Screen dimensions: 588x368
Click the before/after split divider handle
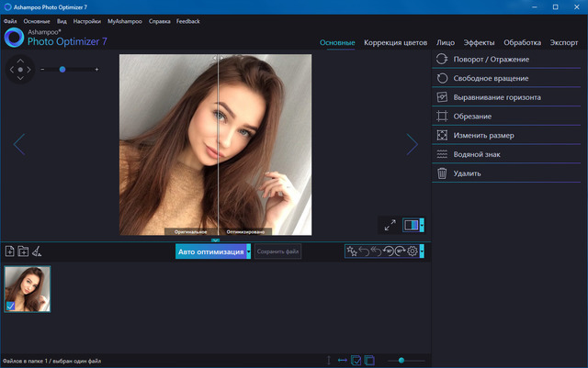tap(218, 58)
